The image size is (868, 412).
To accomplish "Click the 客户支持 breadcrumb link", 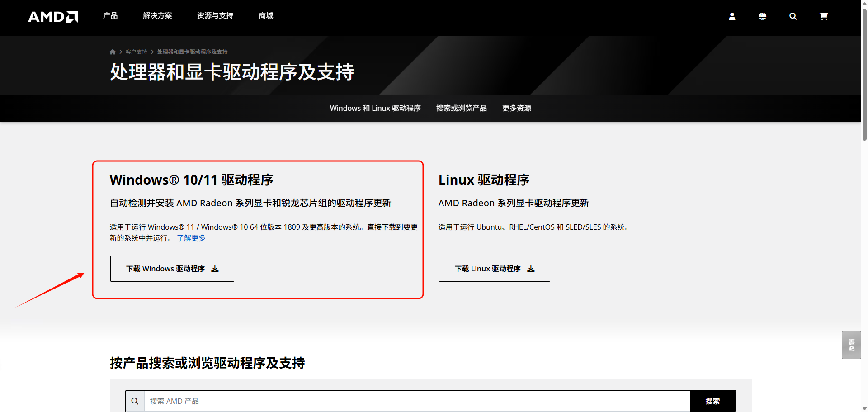I will pos(137,52).
